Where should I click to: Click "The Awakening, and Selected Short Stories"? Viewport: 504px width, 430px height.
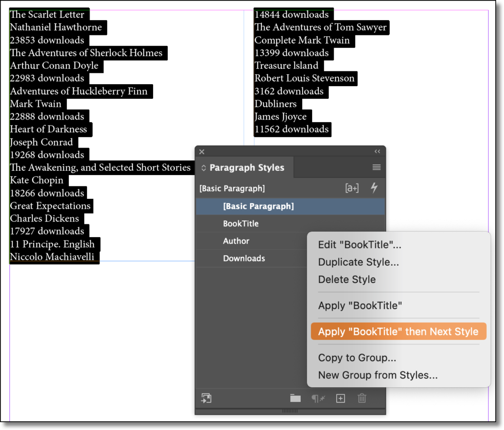click(x=100, y=167)
